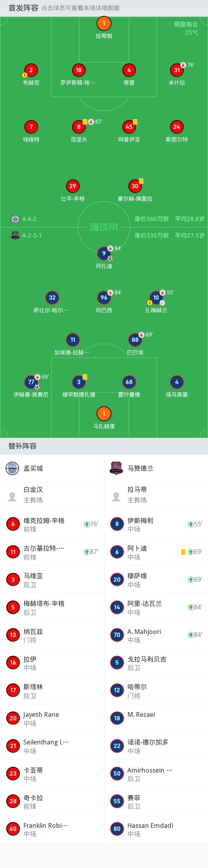The height and width of the screenshot is (868, 208).
Task: Click the 4-4-2 formation label
Action: [29, 219]
